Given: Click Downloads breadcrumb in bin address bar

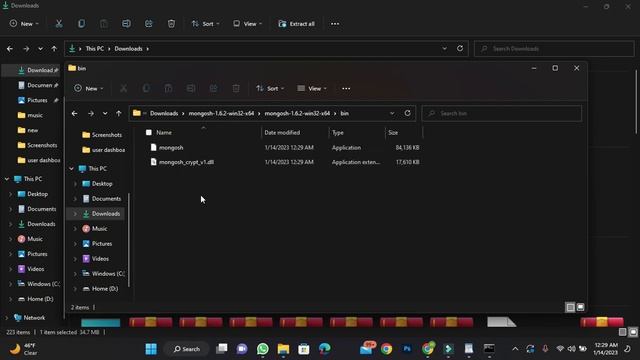Looking at the screenshot, I should point(164,113).
